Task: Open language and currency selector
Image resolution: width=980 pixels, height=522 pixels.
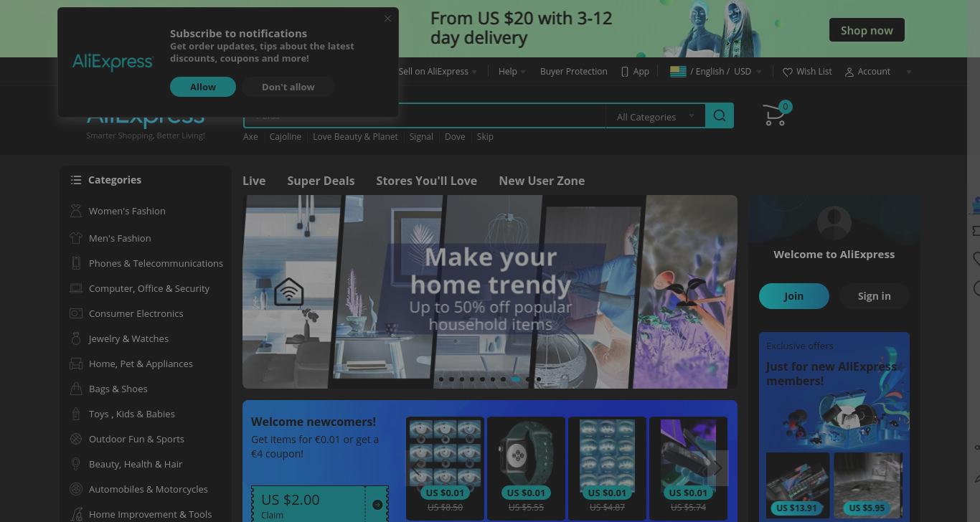Action: click(716, 72)
